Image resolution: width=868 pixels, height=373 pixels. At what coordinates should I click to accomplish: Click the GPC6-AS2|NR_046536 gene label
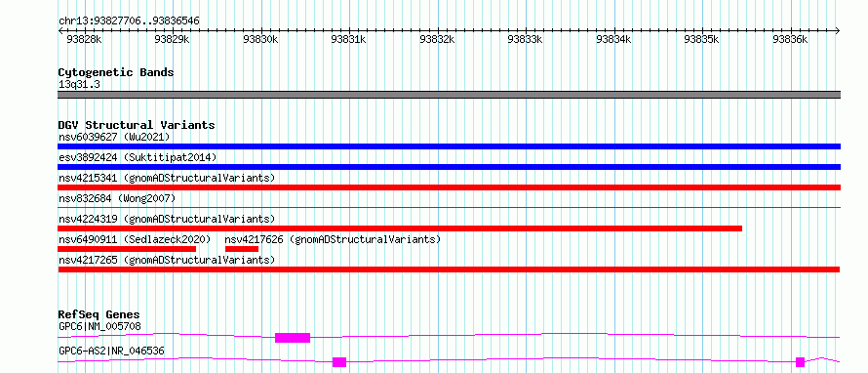[x=111, y=351]
